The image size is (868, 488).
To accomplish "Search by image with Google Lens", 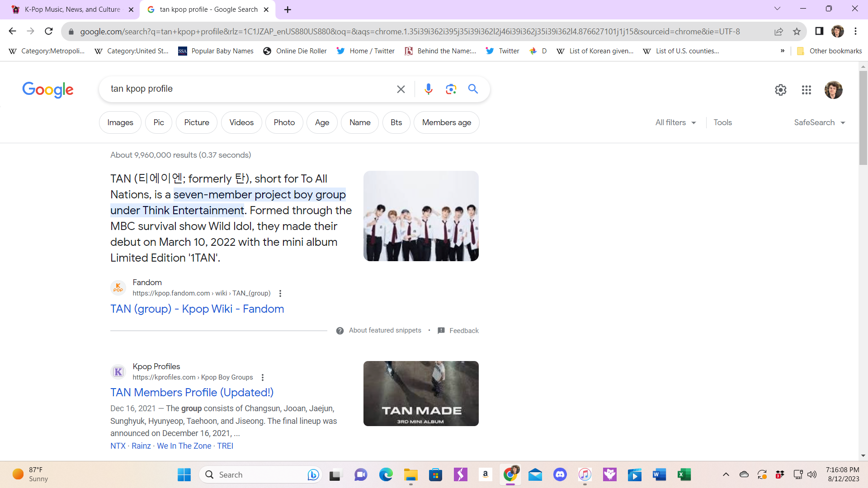I will point(451,89).
